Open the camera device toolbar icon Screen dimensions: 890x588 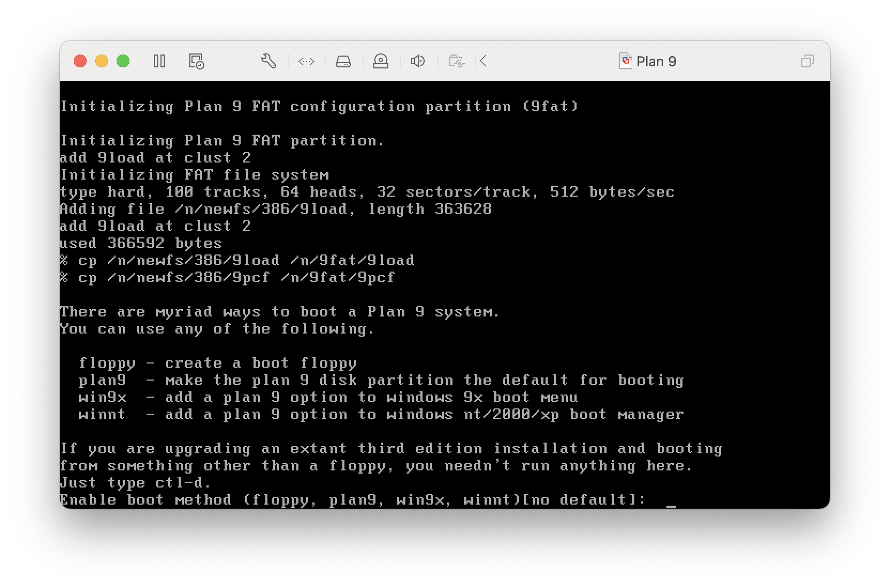tap(381, 61)
